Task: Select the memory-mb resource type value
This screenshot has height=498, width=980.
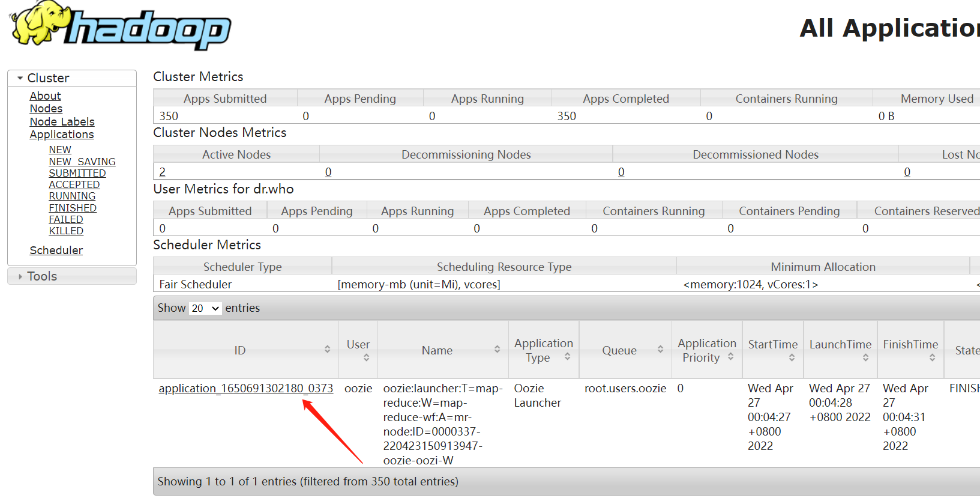Action: pos(419,284)
